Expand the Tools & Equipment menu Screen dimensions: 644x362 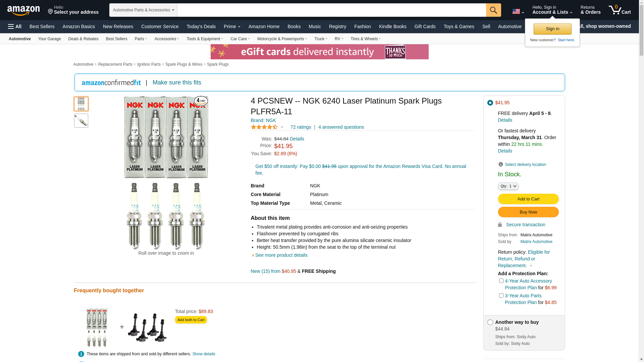click(x=205, y=39)
